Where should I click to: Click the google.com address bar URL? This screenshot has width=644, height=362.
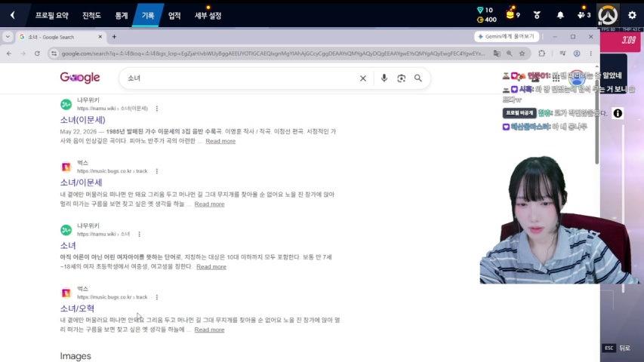pyautogui.click(x=273, y=54)
